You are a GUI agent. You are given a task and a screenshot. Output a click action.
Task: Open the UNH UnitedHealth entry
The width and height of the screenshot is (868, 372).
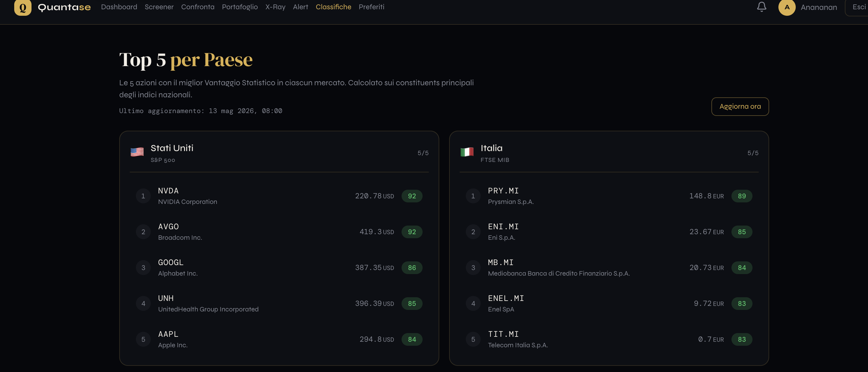coord(279,304)
